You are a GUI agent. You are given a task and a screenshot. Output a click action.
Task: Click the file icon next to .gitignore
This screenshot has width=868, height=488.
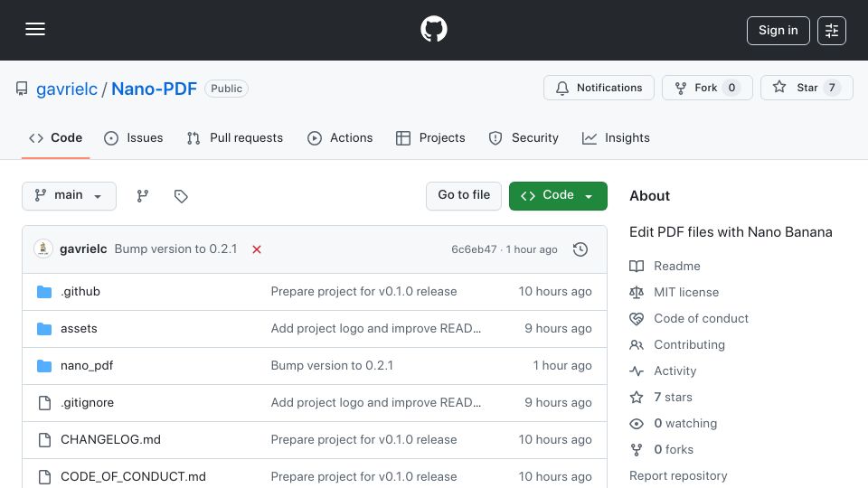tap(44, 403)
